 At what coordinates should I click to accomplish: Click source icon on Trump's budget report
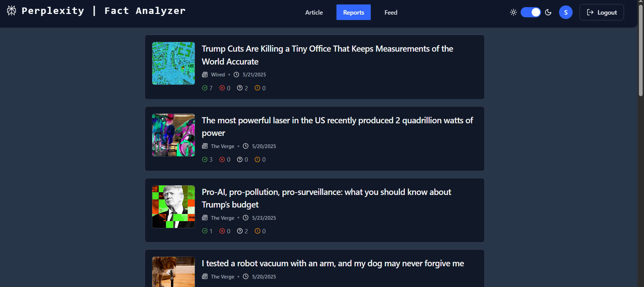pos(205,218)
